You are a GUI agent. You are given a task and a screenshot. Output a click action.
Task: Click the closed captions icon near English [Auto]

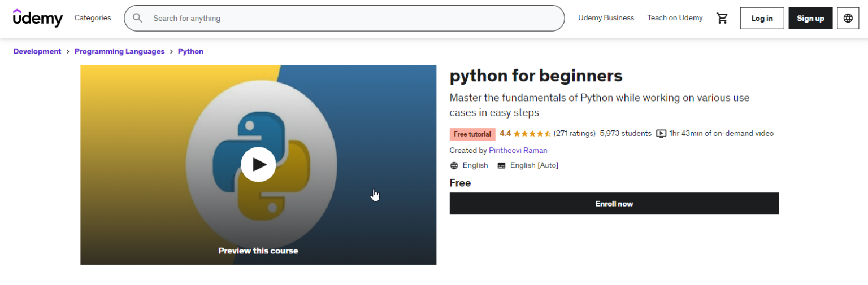click(501, 165)
